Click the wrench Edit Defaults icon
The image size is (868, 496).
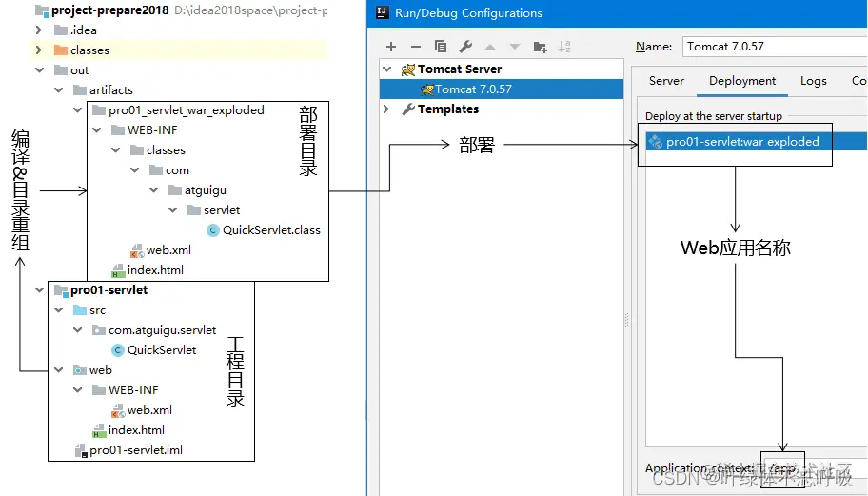click(465, 47)
